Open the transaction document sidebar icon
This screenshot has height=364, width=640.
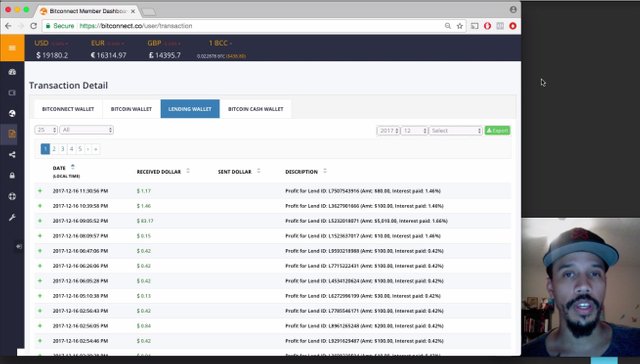(x=12, y=134)
